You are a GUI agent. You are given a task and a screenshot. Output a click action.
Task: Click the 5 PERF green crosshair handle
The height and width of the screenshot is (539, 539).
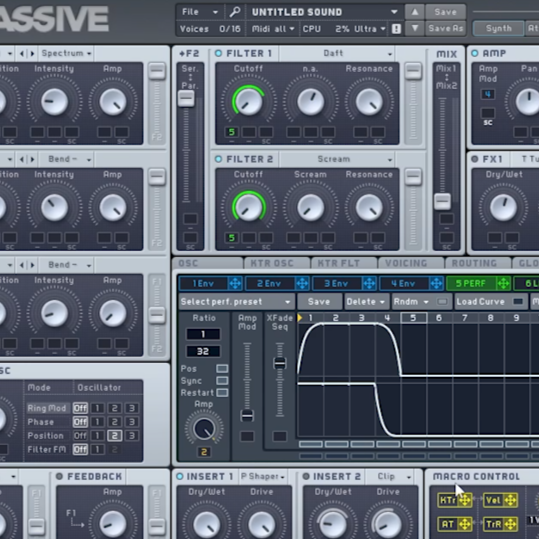tap(503, 284)
